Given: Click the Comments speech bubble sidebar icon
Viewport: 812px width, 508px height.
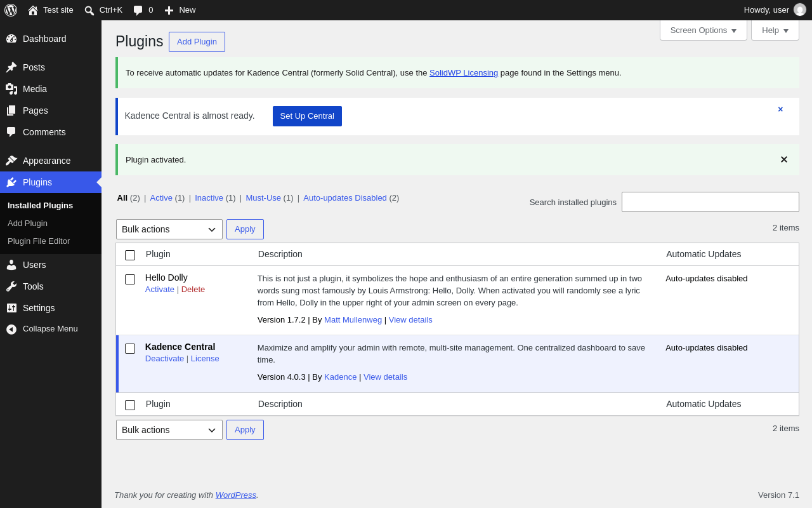Looking at the screenshot, I should tap(11, 132).
